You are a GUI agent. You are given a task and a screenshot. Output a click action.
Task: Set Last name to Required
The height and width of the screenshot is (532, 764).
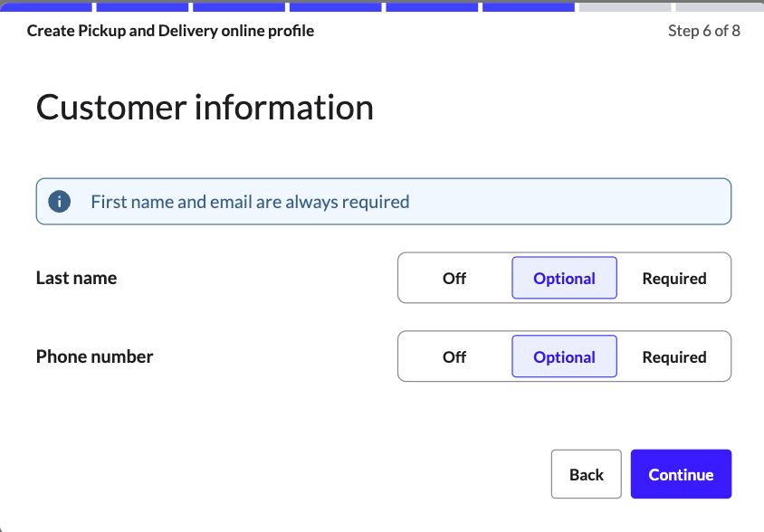point(674,278)
